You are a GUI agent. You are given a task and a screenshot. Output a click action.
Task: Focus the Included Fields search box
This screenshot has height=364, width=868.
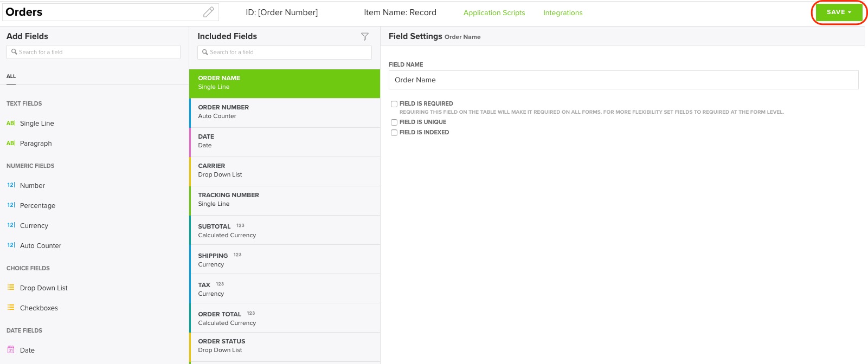coord(285,52)
